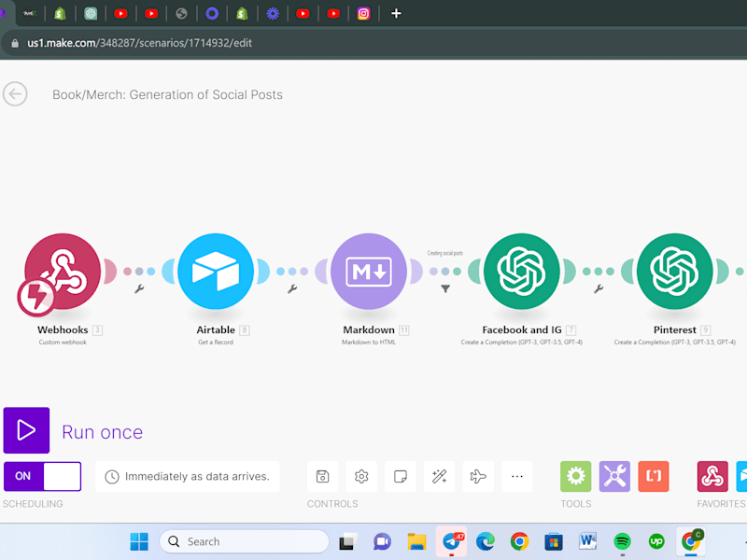747x560 pixels.
Task: Click the 'Get a Record' subtitle under Airtable
Action: (x=216, y=342)
